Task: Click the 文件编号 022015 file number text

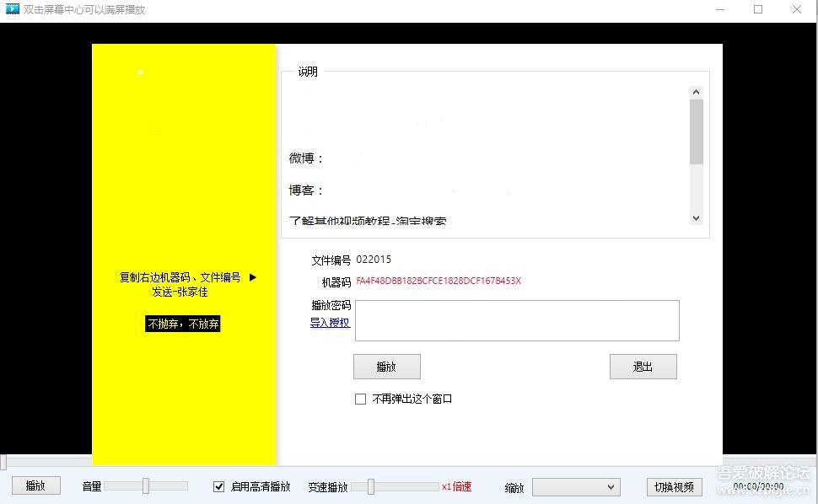Action: click(x=374, y=260)
